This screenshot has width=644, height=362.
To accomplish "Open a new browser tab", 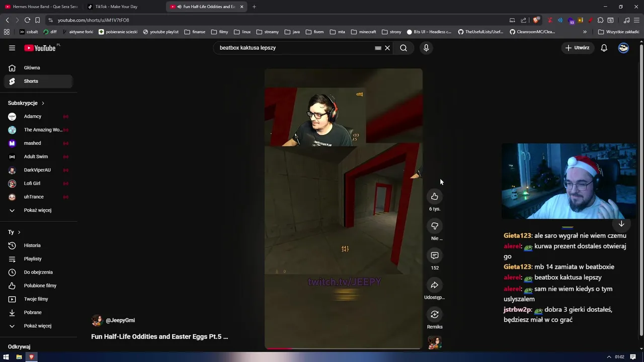I will tap(254, 7).
